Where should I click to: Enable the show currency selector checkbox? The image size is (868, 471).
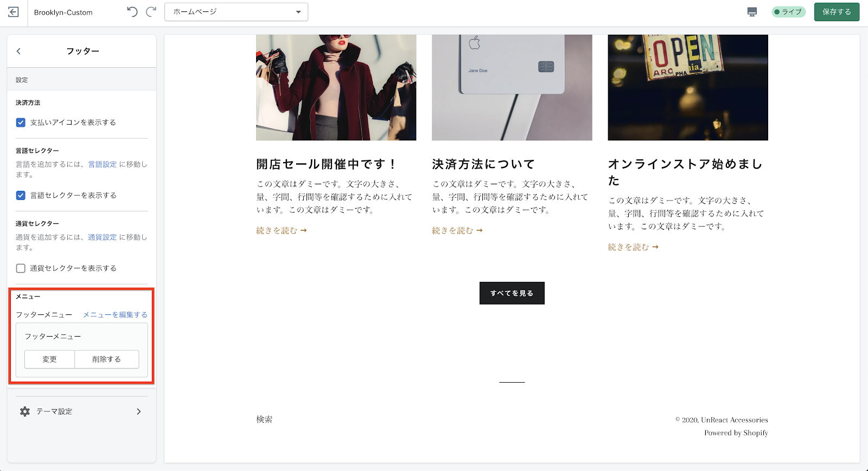21,268
